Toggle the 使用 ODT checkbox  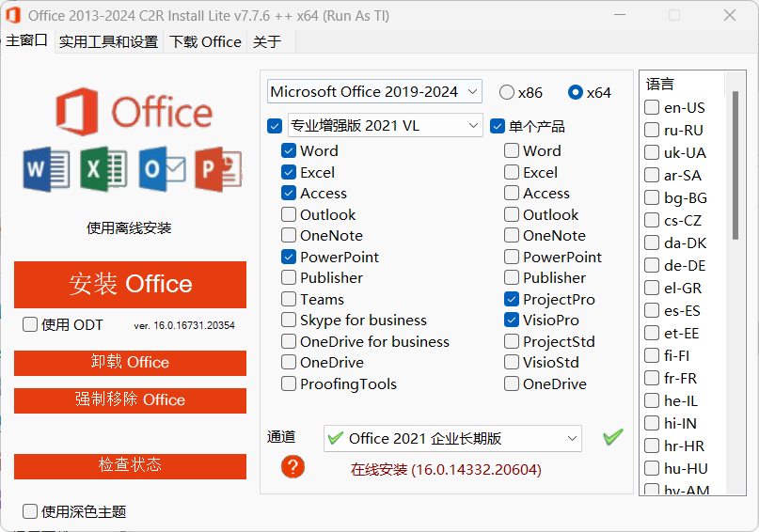30,324
